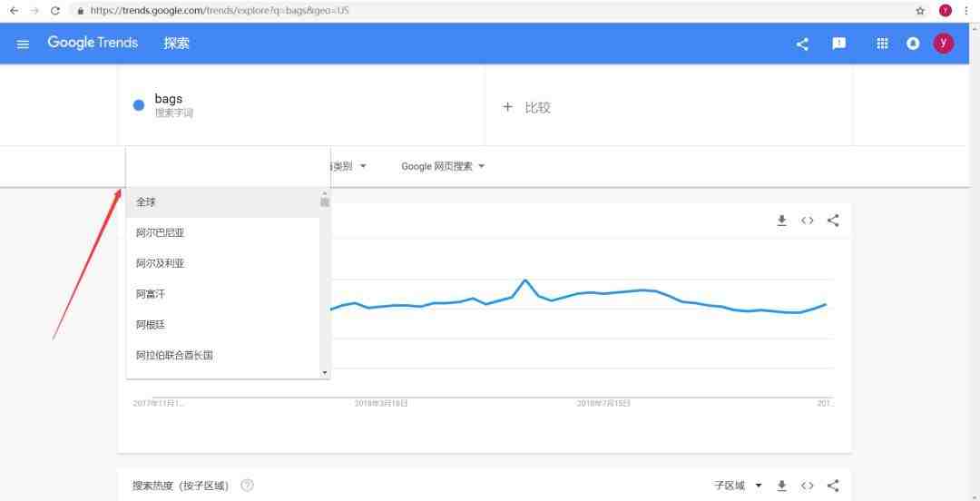Open the send feedback icon
The height and width of the screenshot is (501, 980).
click(x=838, y=44)
